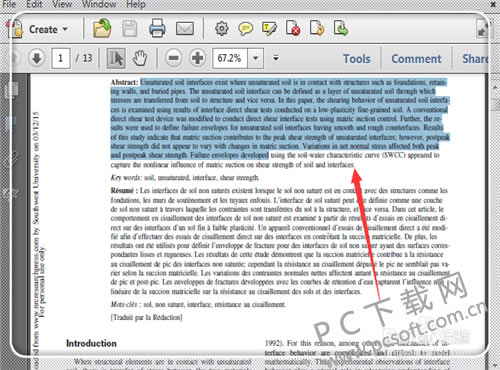
Task: Send file by email envelope icon
Action: coord(185,29)
